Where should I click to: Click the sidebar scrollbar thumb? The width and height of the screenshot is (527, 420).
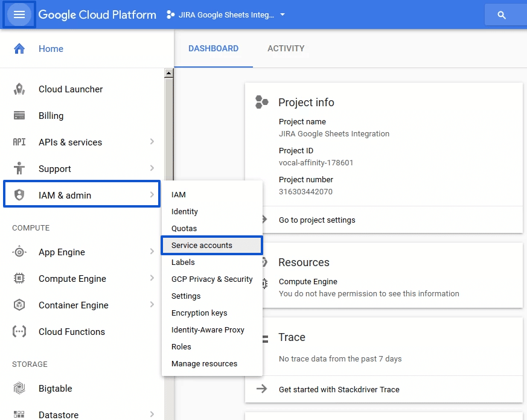click(168, 129)
